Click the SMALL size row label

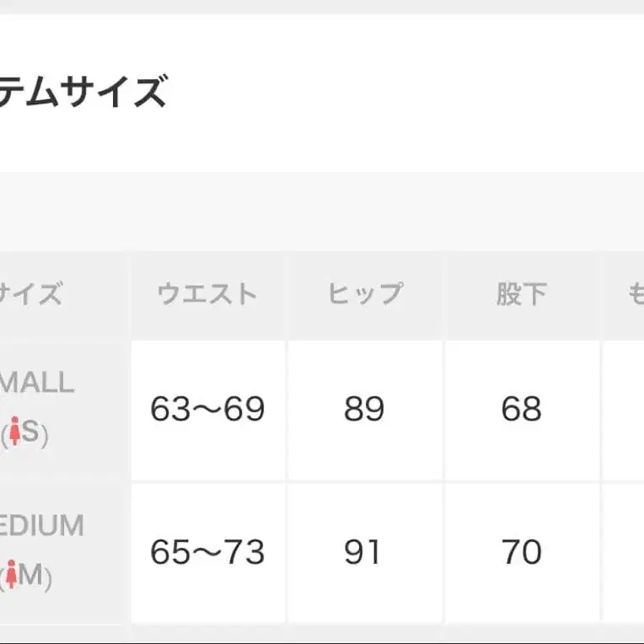tap(37, 384)
